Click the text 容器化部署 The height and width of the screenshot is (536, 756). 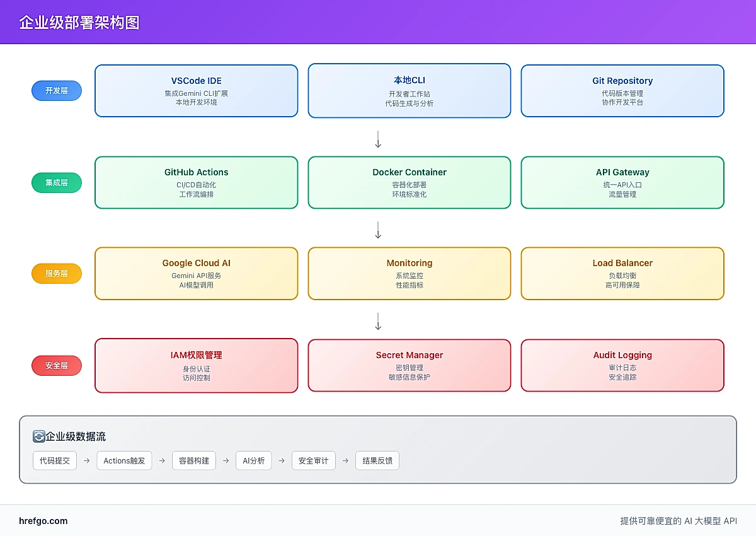pyautogui.click(x=409, y=185)
